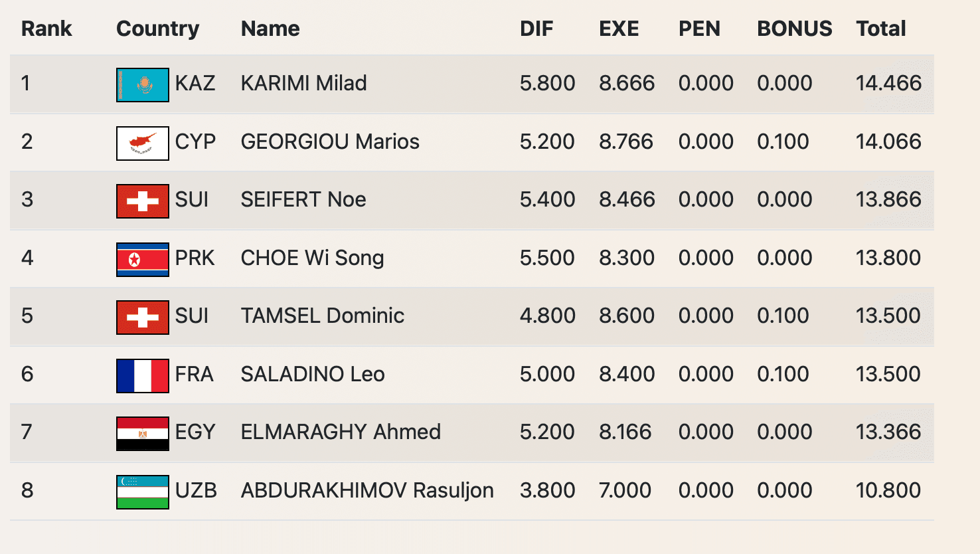The image size is (980, 554).
Task: Click Switzerland flag beside SEIFERT Noe
Action: point(142,201)
